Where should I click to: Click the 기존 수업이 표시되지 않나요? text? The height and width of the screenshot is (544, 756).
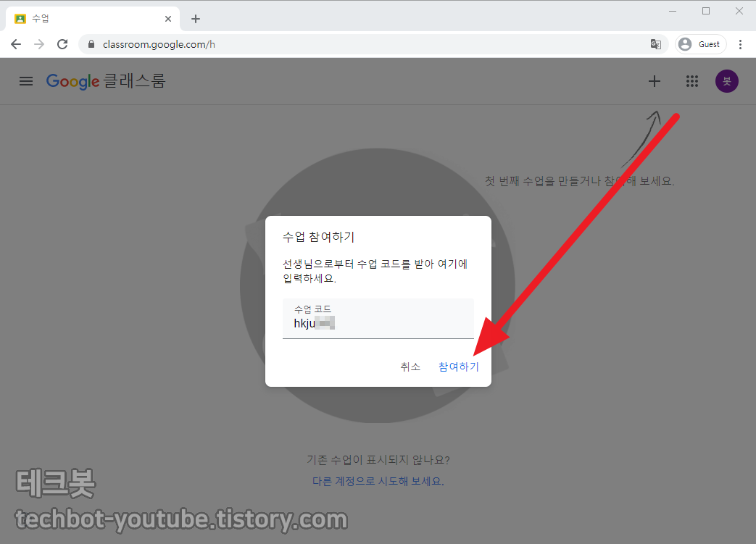[x=378, y=460]
